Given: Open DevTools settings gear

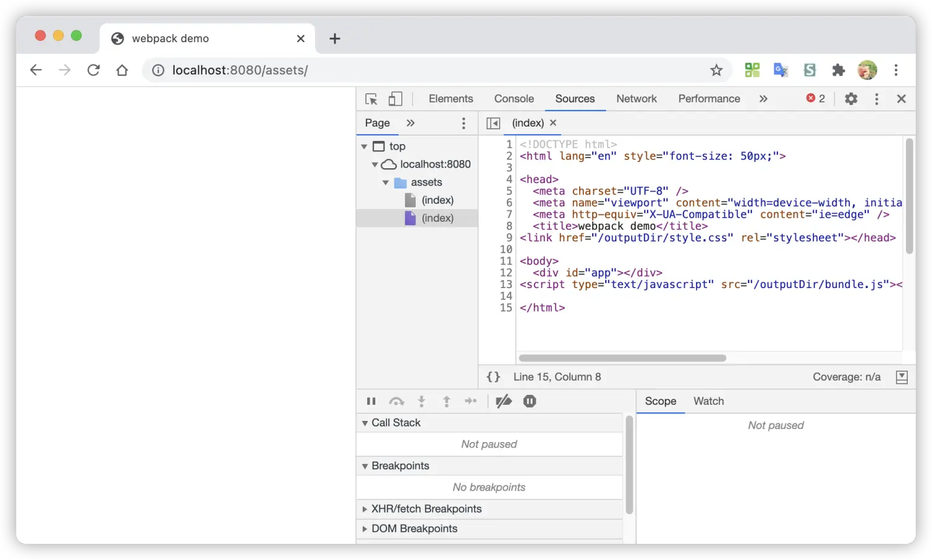Looking at the screenshot, I should pyautogui.click(x=851, y=99).
